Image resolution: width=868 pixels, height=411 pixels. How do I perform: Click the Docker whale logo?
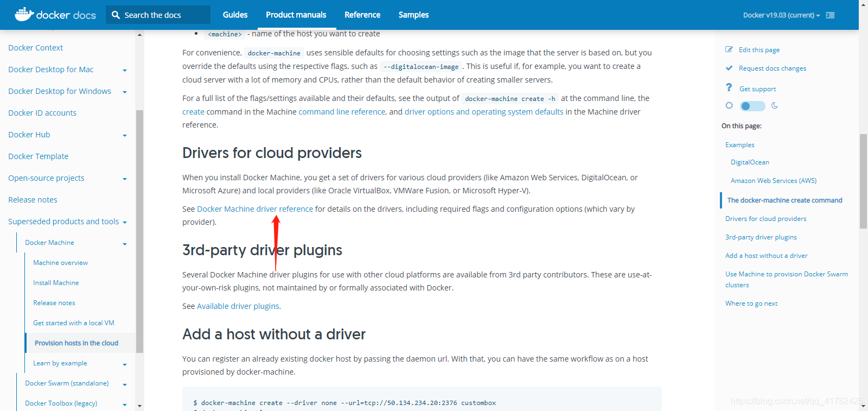(x=24, y=14)
